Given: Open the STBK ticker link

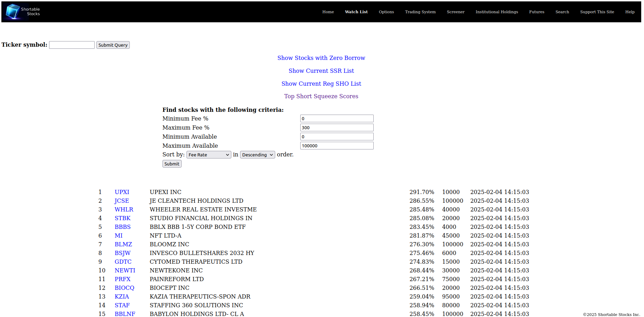Looking at the screenshot, I should pos(122,218).
